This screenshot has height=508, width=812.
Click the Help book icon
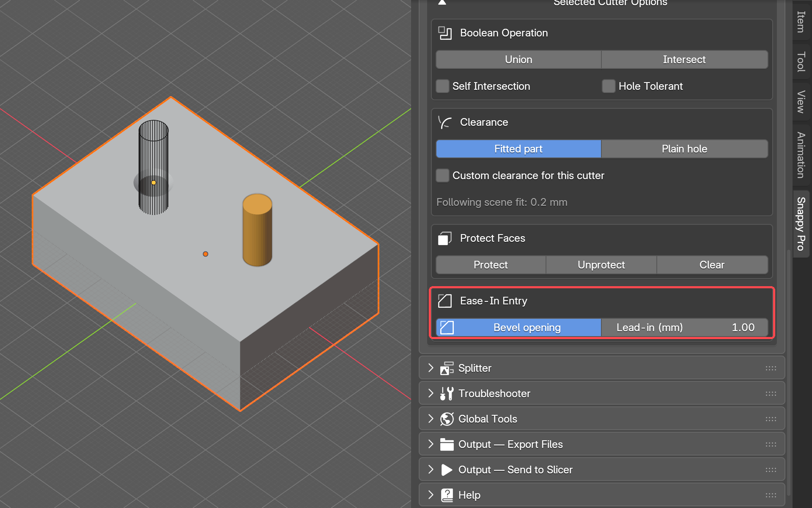click(x=447, y=495)
